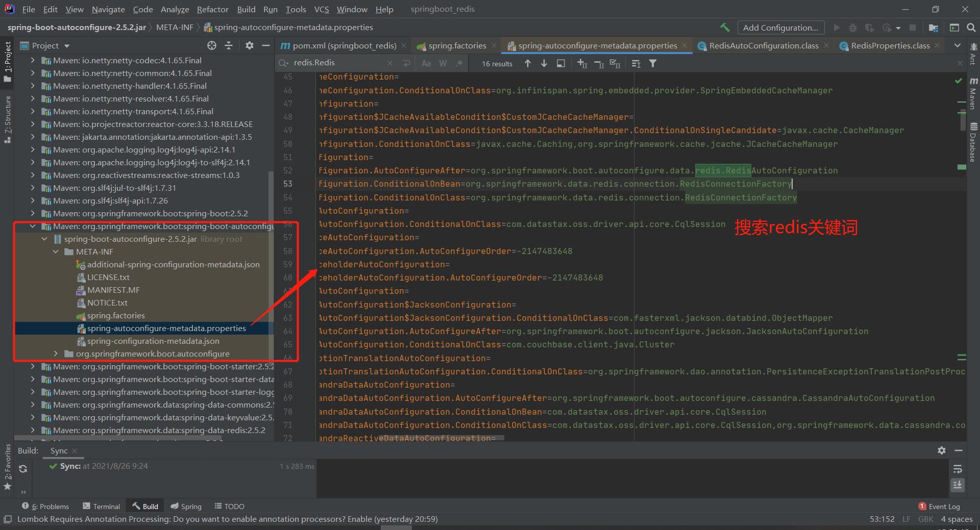Open search results in Find window icon

click(561, 63)
